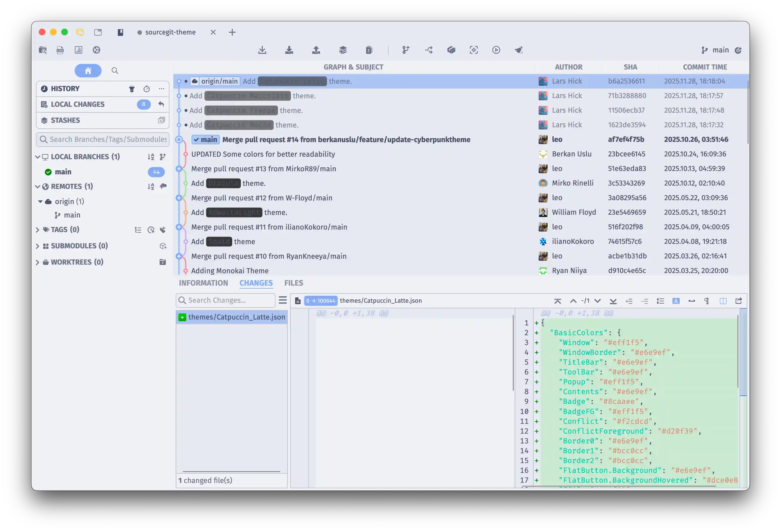Toggle show hidden symbols pilcrow
Image resolution: width=781 pixels, height=532 pixels.
point(707,301)
